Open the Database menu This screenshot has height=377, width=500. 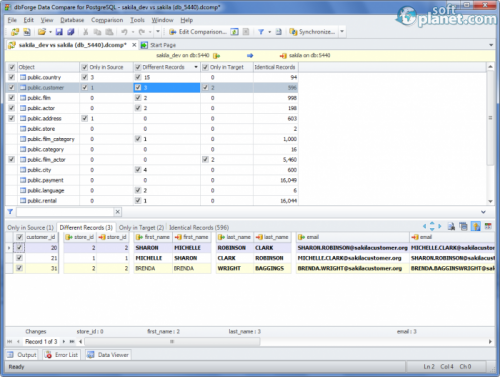coord(72,20)
